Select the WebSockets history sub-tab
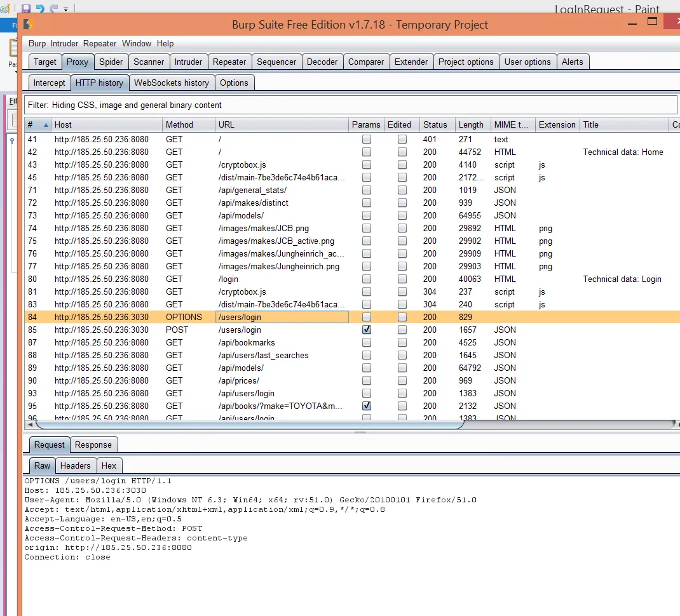The image size is (680, 616). [172, 83]
